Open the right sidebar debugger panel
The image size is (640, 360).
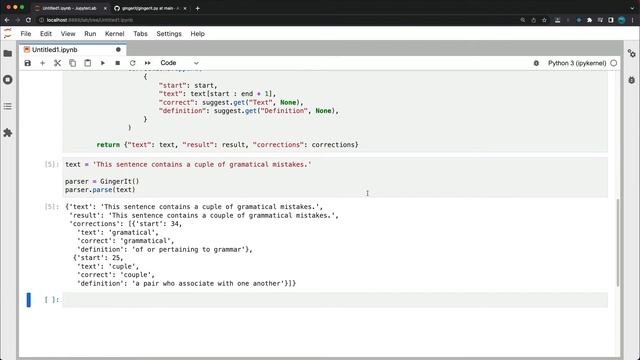click(x=631, y=80)
